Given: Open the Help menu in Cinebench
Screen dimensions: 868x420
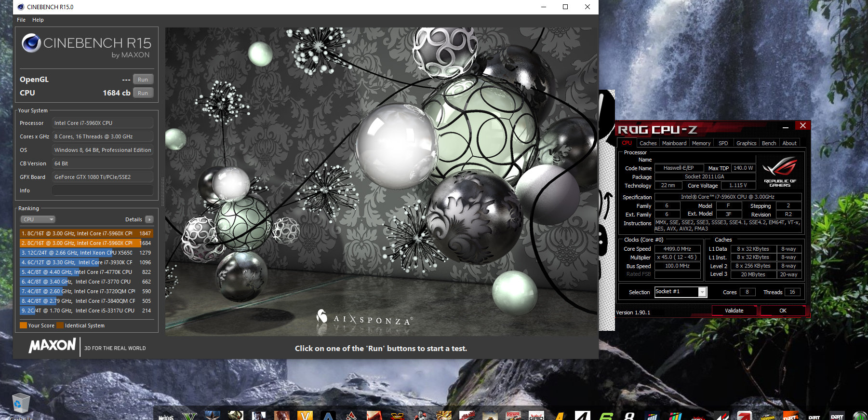Looking at the screenshot, I should pyautogui.click(x=38, y=20).
